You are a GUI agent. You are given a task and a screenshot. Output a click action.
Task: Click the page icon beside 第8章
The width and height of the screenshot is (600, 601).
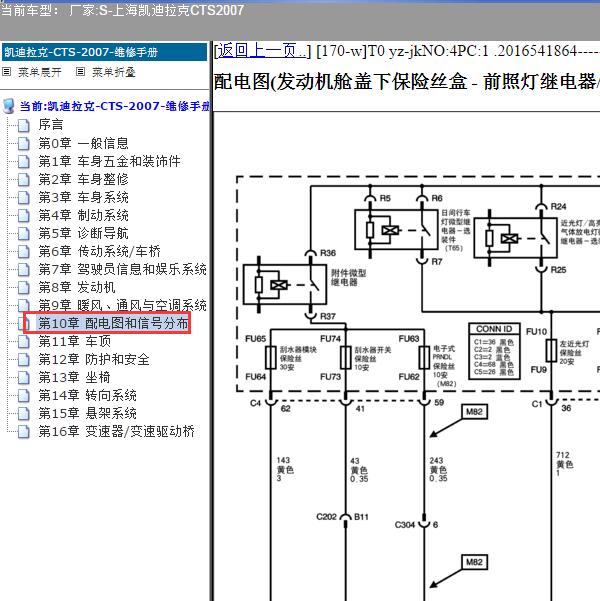click(24, 287)
